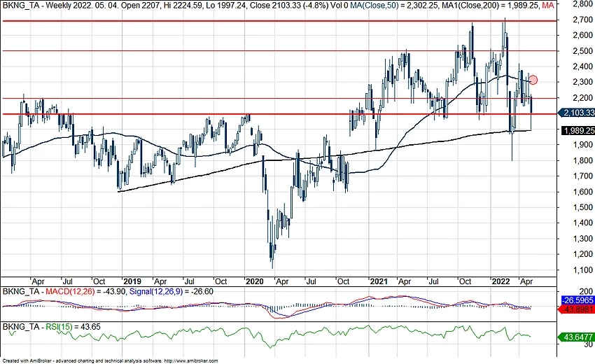The width and height of the screenshot is (595, 364).
Task: Click the 2,103.33 last price tag
Action: point(577,113)
